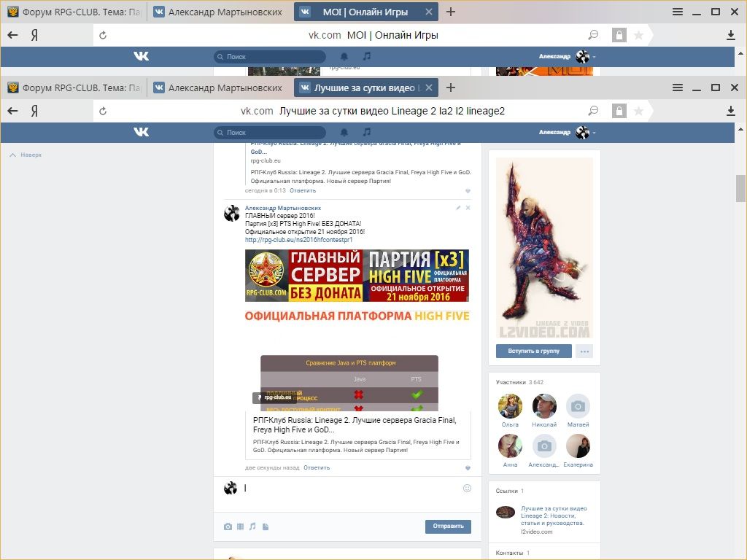747x560 pixels.
Task: Close the MOI | Онлайн Игры tab
Action: (429, 12)
